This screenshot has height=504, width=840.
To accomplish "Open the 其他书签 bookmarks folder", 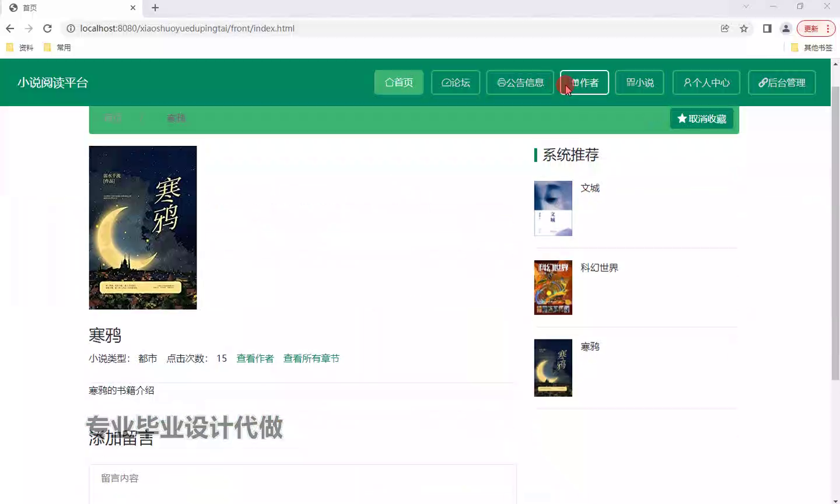I will (811, 47).
